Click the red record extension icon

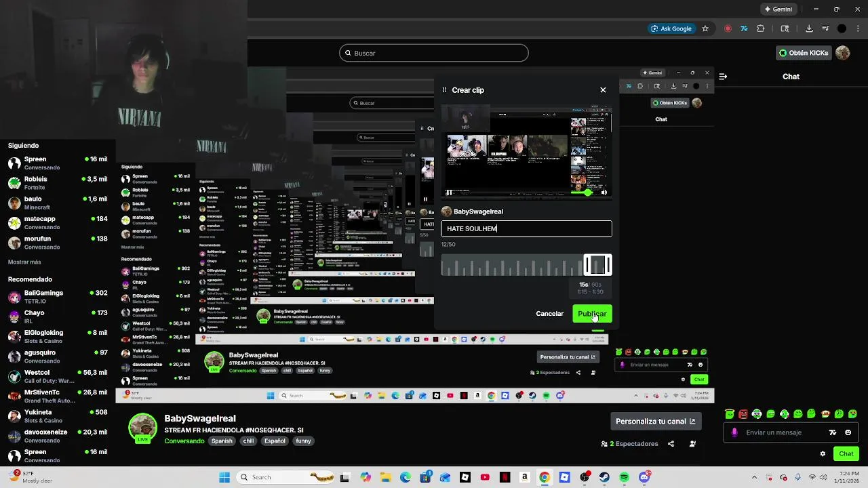click(x=728, y=28)
